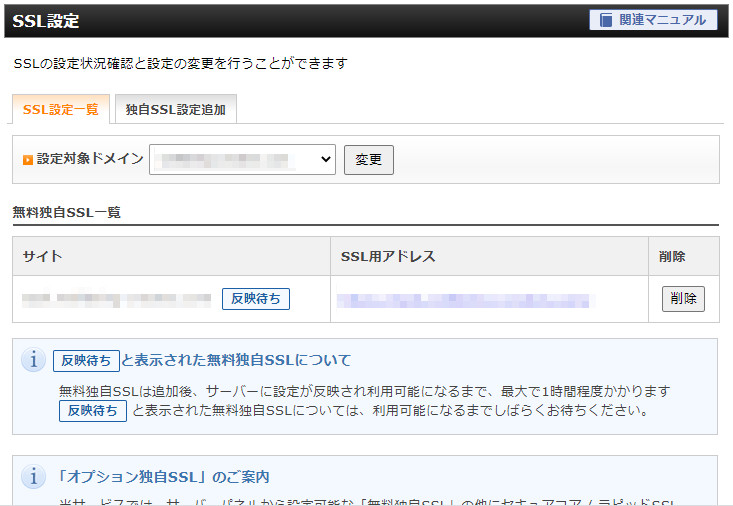Switch to the SSL設定一覧 tab
Viewport: 733px width, 506px height.
61,109
